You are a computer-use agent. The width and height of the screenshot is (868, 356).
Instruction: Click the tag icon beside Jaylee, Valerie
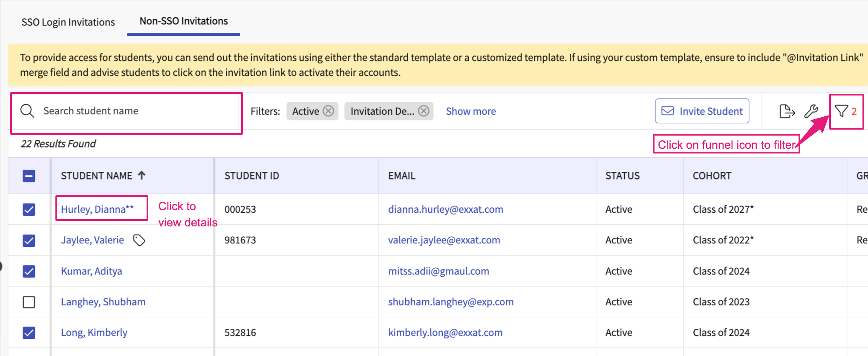[x=139, y=240]
